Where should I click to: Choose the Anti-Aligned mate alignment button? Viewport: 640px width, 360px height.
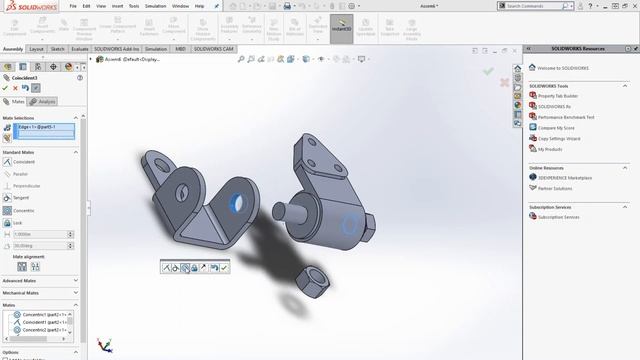coord(36,267)
